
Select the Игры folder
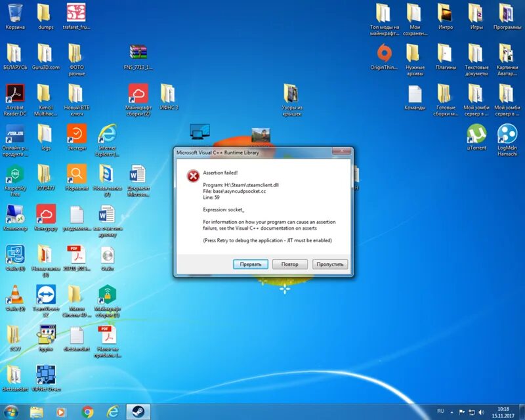[x=476, y=17]
